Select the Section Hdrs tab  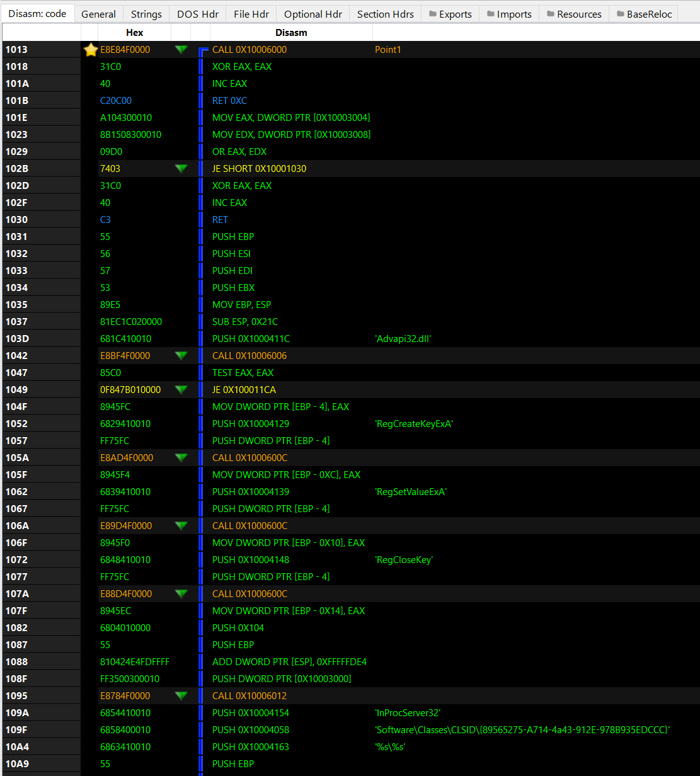click(386, 14)
